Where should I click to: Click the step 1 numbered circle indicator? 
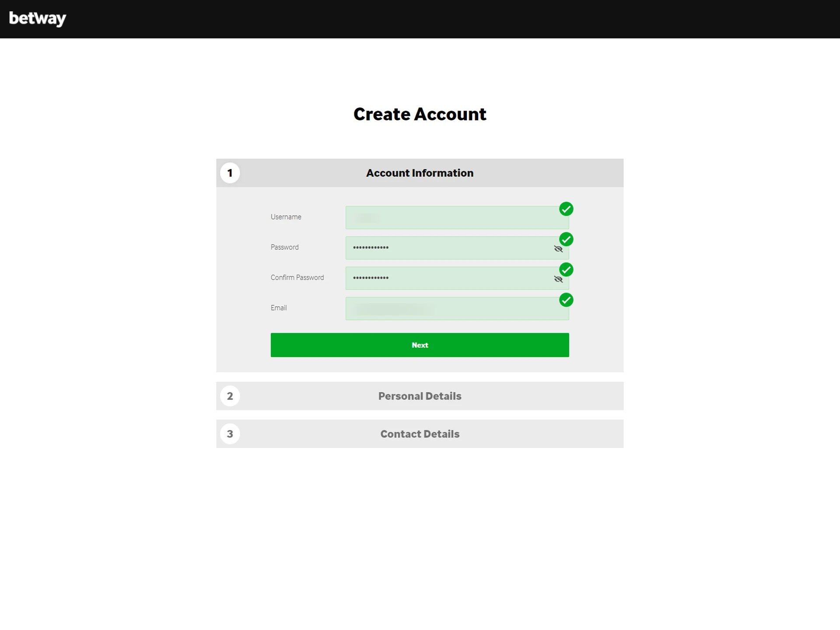(x=230, y=173)
